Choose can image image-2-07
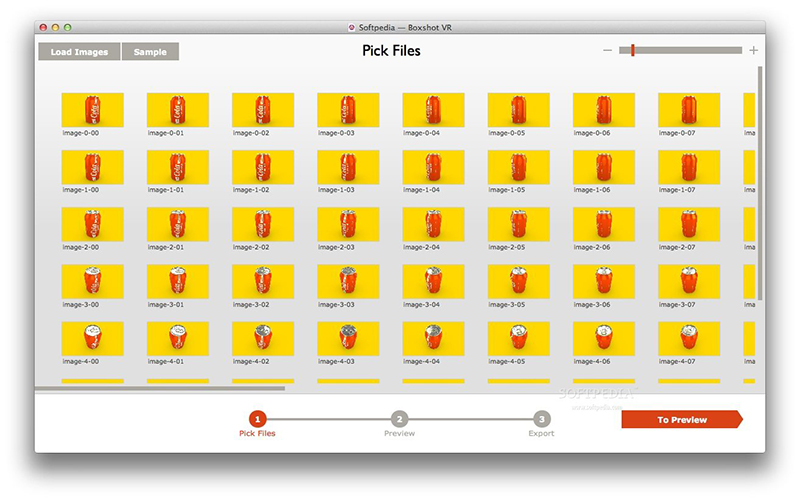The image size is (800, 500). 689,224
